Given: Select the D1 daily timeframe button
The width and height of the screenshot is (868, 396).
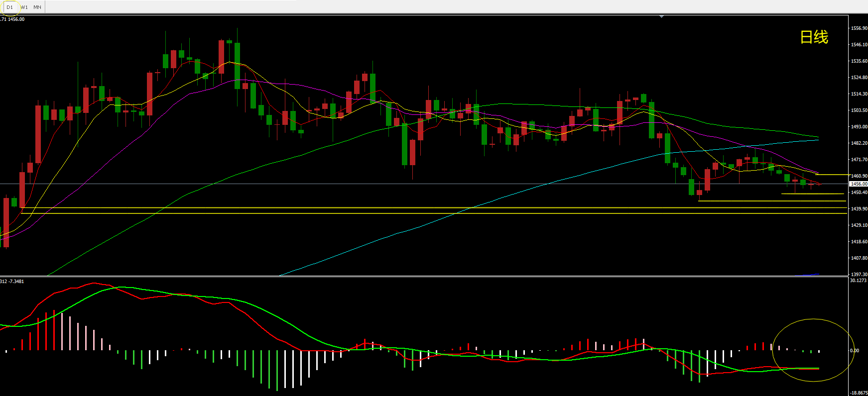Looking at the screenshot, I should click(9, 7).
